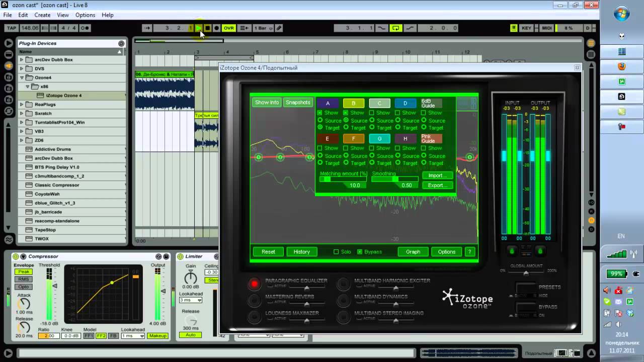The width and height of the screenshot is (644, 362).
Task: Enable the Ozone Solo checkbox
Action: [336, 252]
